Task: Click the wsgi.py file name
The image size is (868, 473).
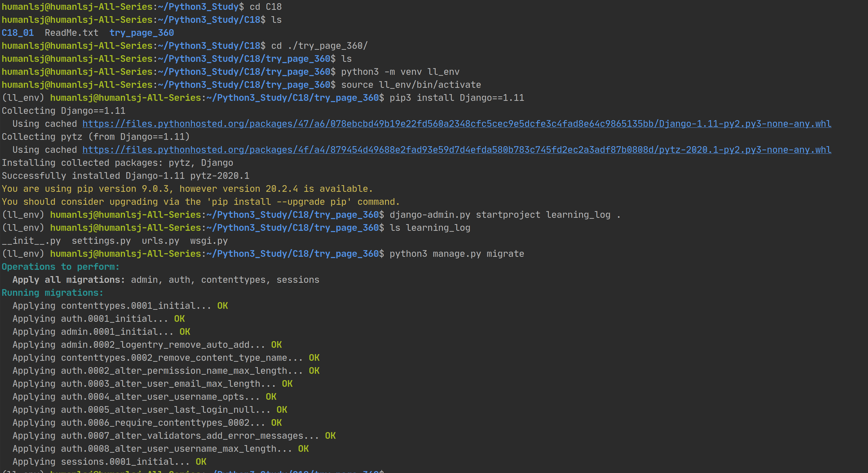Action: [209, 241]
